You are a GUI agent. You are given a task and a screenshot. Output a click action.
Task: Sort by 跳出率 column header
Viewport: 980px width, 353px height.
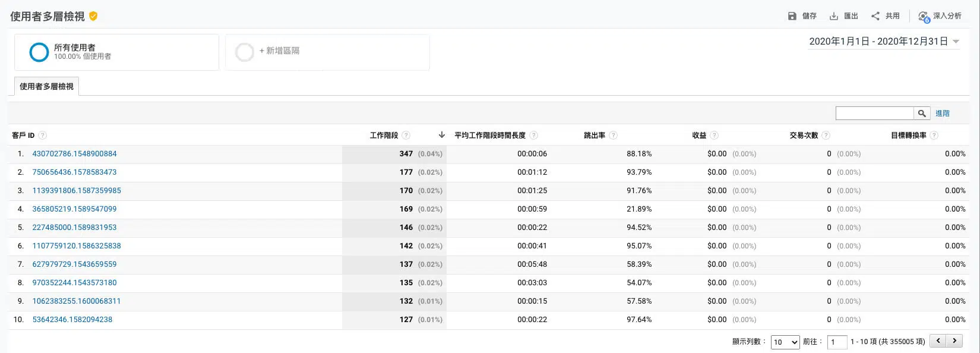point(595,135)
